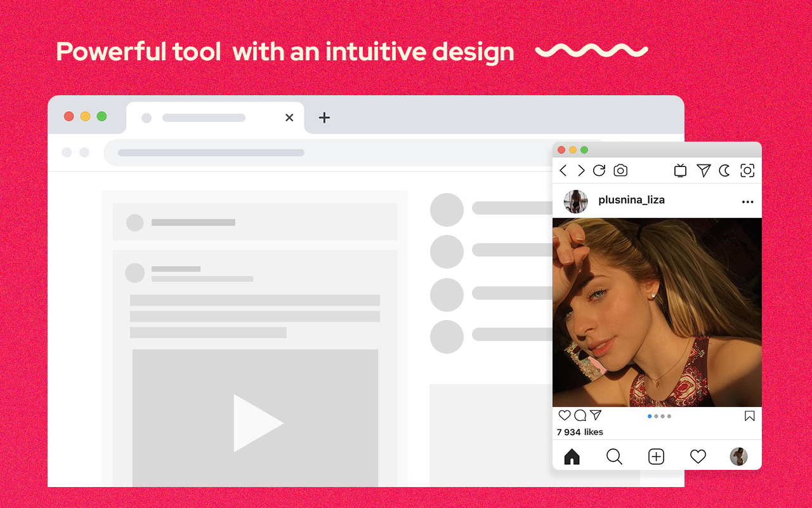Jump to the second carousel dot
812x508 pixels.
[656, 417]
